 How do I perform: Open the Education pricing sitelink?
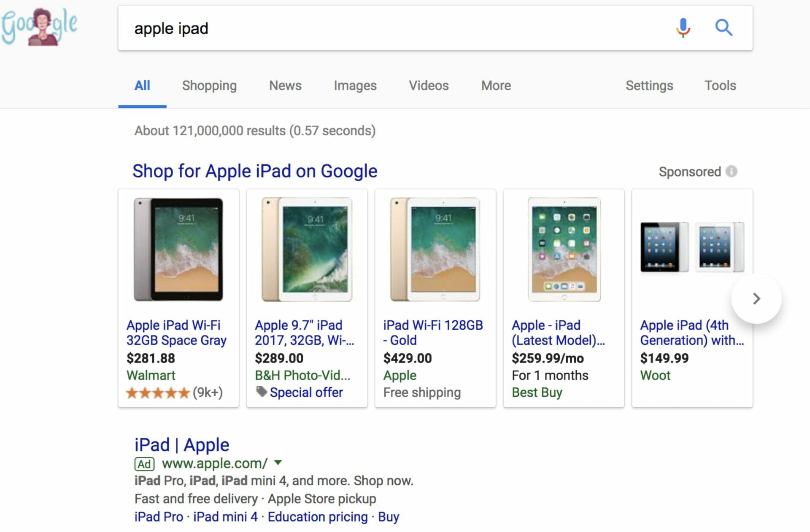(x=318, y=517)
